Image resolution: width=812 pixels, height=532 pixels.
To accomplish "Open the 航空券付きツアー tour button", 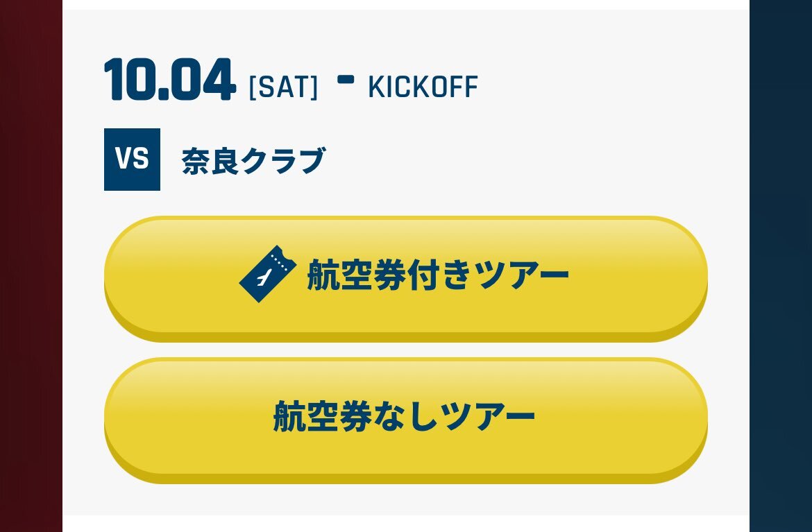I will 405,279.
